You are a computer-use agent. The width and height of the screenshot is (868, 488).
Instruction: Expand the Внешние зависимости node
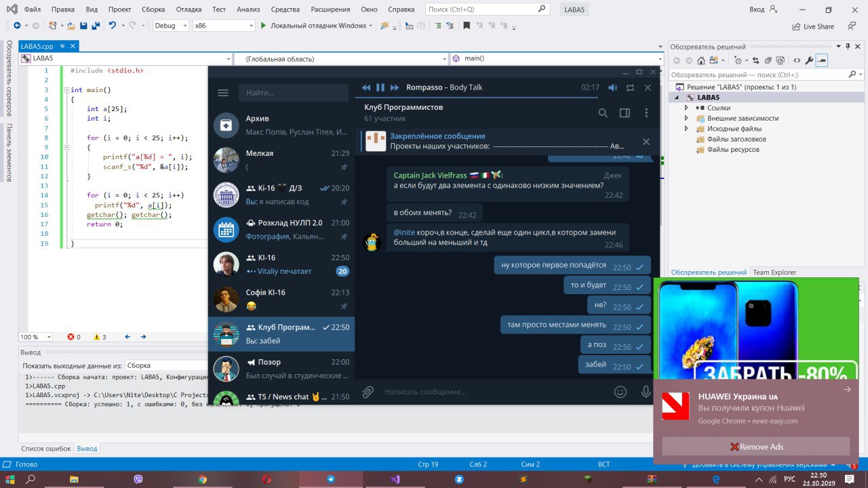(x=687, y=118)
